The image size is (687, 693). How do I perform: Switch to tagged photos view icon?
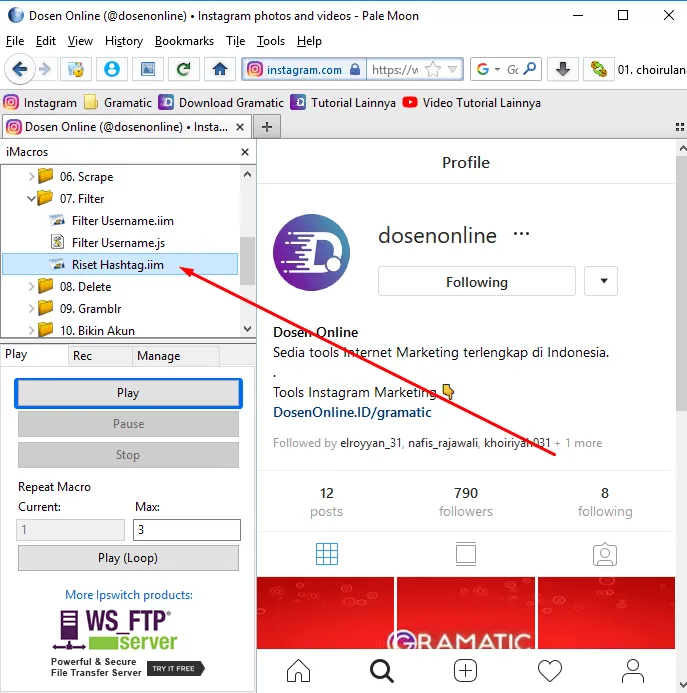(603, 554)
